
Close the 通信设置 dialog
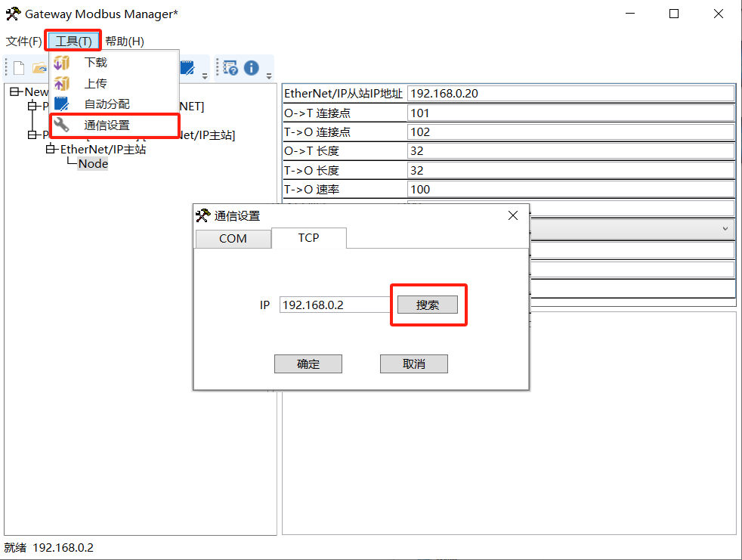coord(512,216)
